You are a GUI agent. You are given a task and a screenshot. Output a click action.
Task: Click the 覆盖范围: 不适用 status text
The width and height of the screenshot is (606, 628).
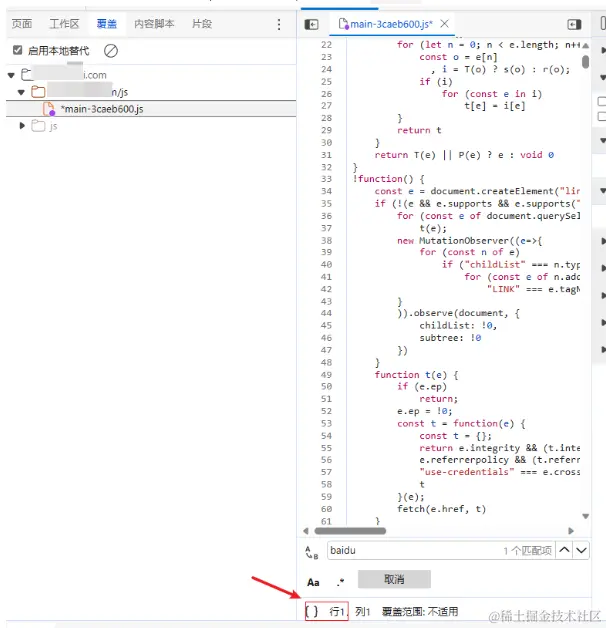420,612
